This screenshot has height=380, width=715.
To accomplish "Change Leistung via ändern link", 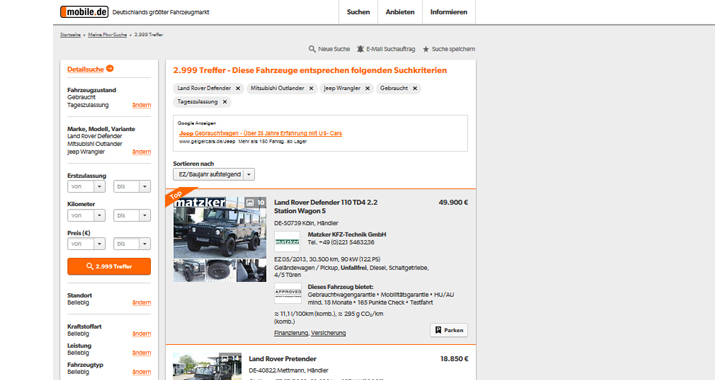I will click(141, 353).
